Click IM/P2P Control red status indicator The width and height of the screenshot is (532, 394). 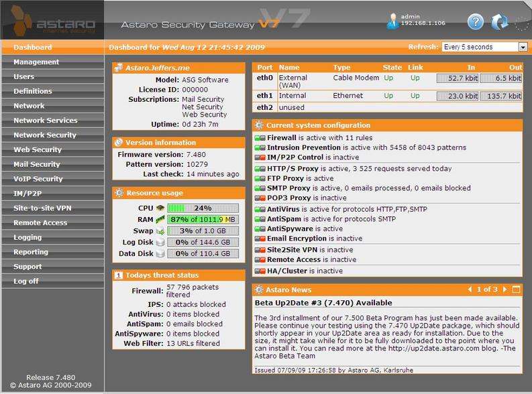[260, 157]
